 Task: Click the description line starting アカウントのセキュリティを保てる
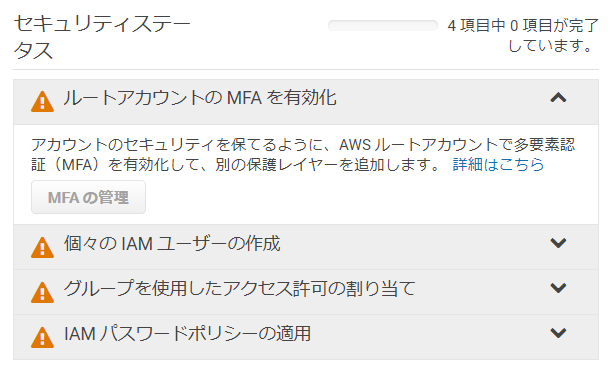coord(303,145)
